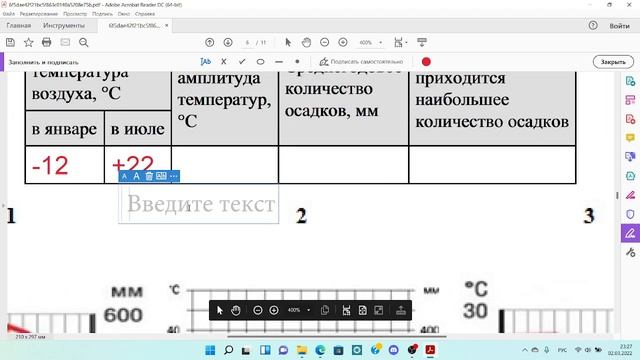The width and height of the screenshot is (640, 360).
Task: Open the find-text magnifier in the toolbar
Action: point(84,42)
